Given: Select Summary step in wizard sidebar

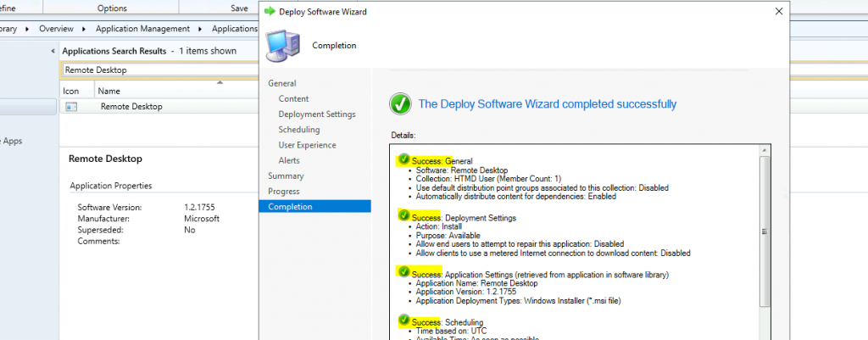Looking at the screenshot, I should point(286,176).
